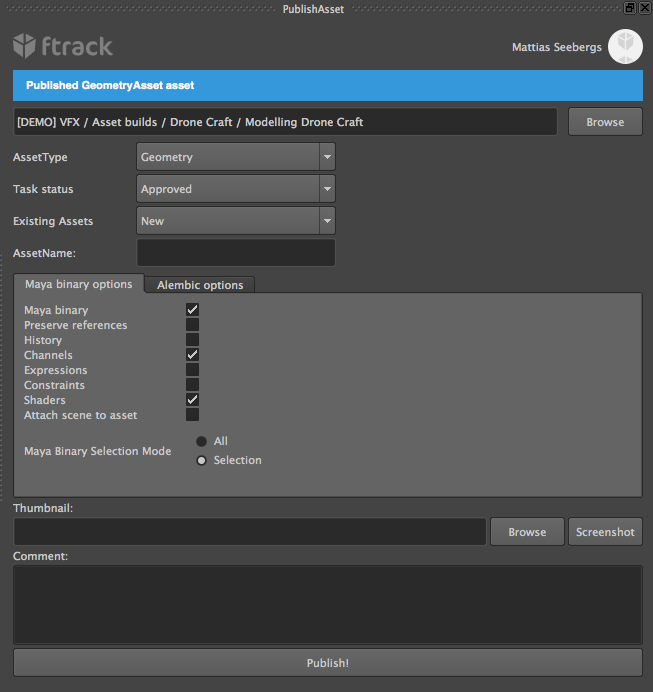Screen dimensions: 653x692
Task: Click the Comment text area
Action: [328, 605]
